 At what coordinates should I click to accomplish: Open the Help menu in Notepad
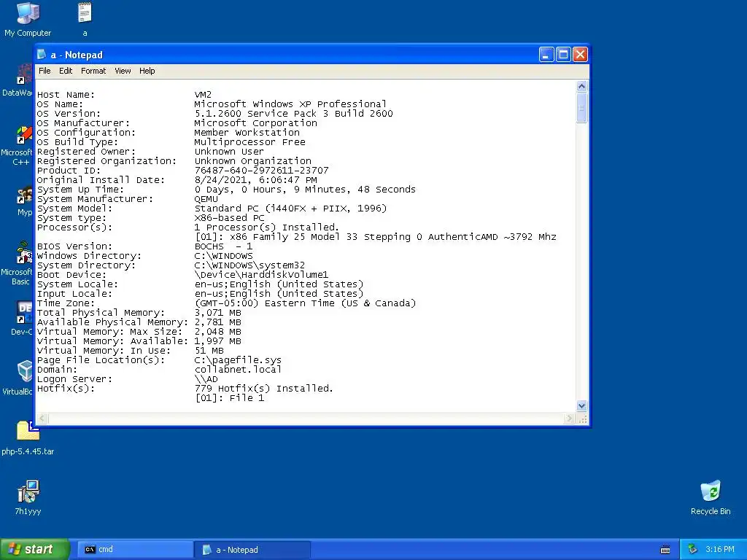coord(147,71)
